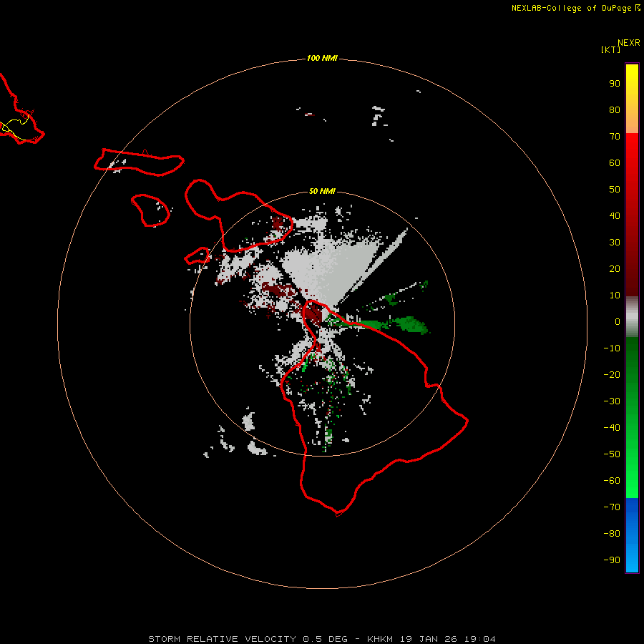Click the 30 value on velocity scale

click(x=615, y=243)
